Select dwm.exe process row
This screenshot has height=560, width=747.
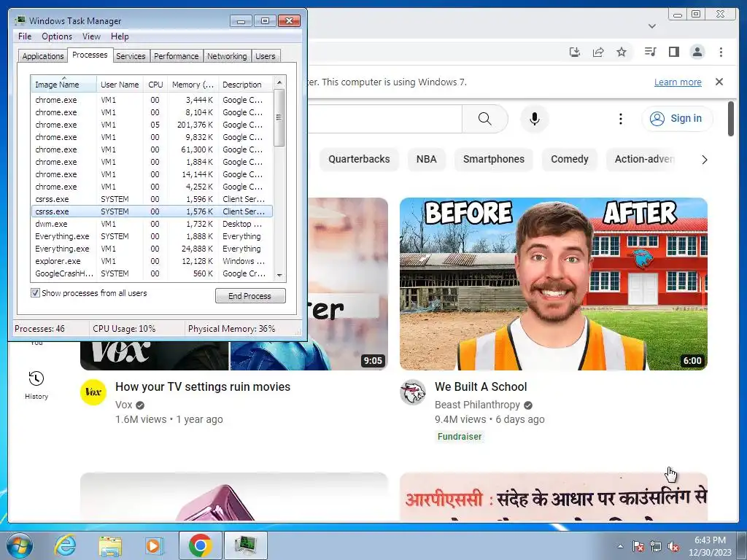tap(152, 224)
